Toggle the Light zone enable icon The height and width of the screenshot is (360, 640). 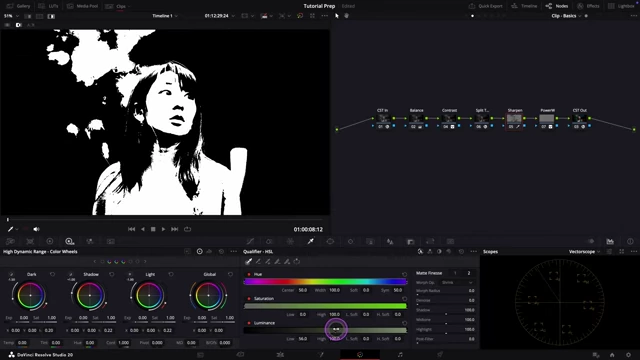coord(130,274)
